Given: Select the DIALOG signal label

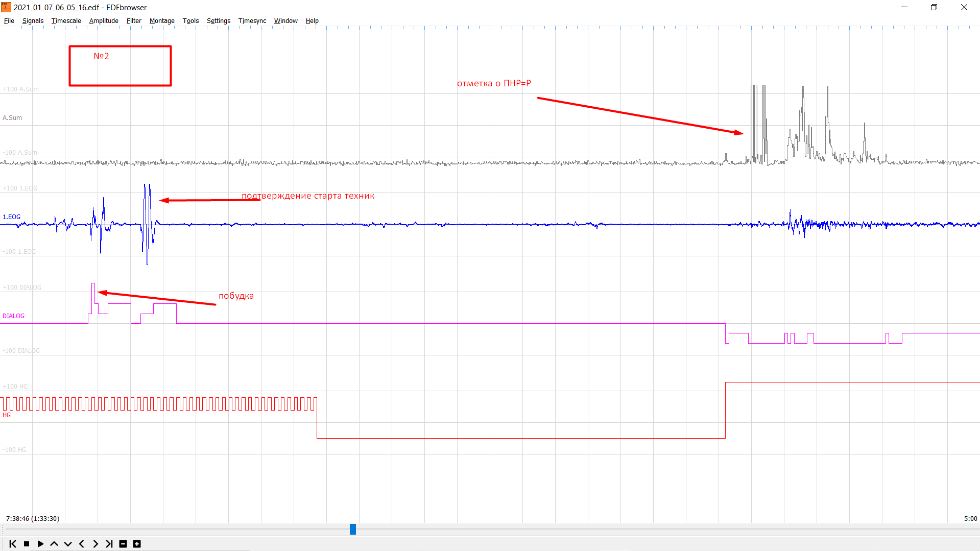Looking at the screenshot, I should point(13,316).
